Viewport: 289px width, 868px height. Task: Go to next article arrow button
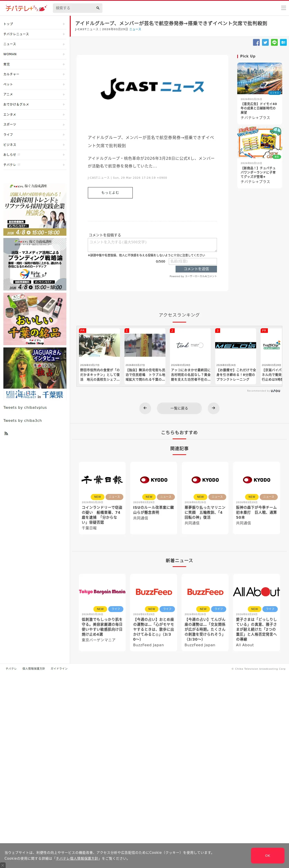pyautogui.click(x=213, y=408)
